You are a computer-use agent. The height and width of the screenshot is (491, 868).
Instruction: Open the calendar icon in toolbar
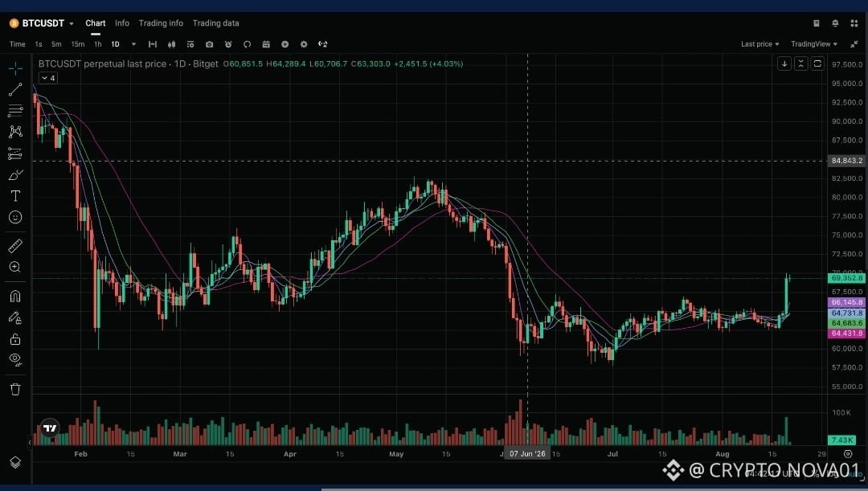(x=266, y=44)
